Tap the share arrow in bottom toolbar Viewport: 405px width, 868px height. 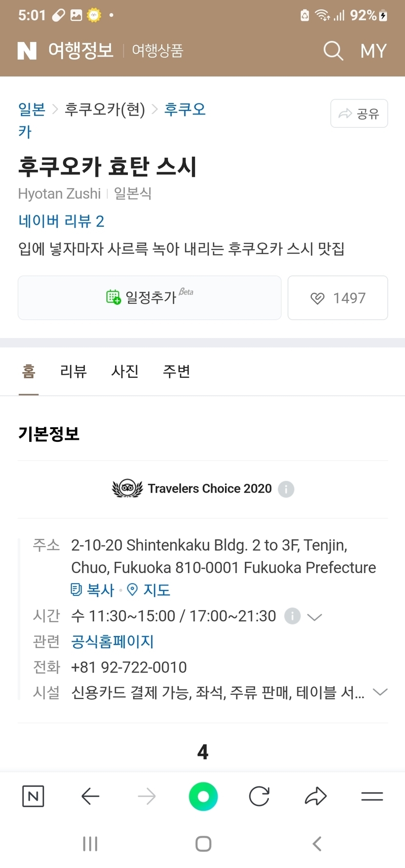click(316, 796)
